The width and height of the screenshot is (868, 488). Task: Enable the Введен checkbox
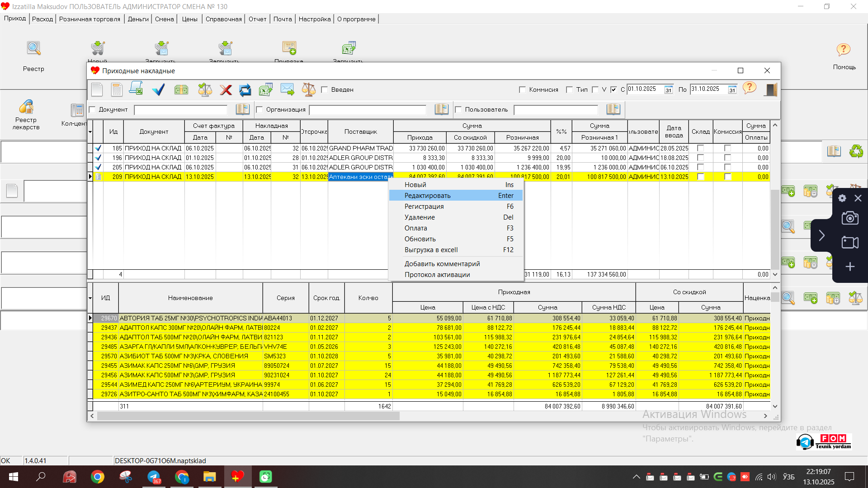(325, 90)
